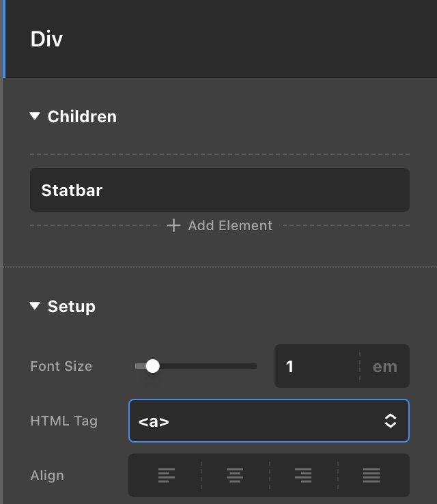437x504 pixels.
Task: Click the Font Size value field
Action: 317,367
